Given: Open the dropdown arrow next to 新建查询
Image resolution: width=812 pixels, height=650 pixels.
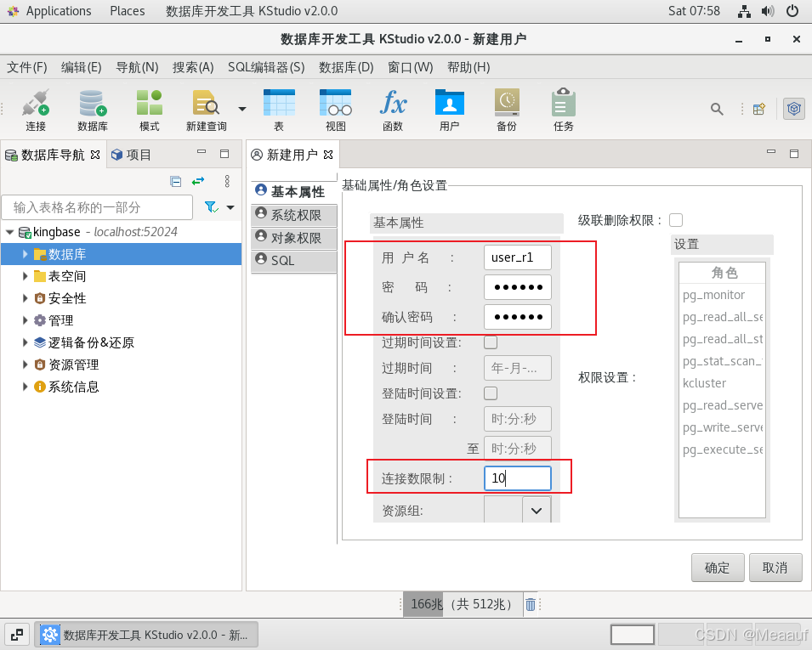Looking at the screenshot, I should [x=241, y=109].
